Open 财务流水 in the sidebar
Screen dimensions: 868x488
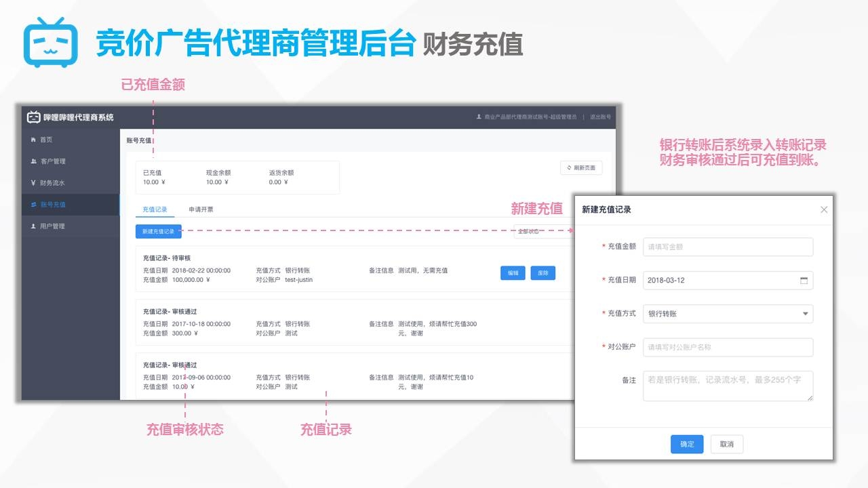(52, 183)
